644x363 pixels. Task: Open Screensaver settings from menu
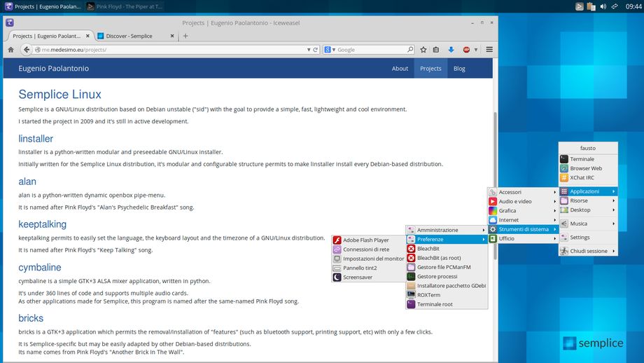click(x=357, y=277)
